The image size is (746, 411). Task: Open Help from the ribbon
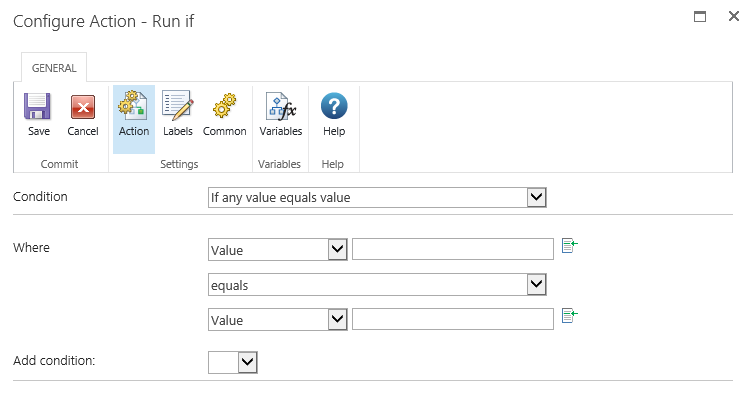[x=334, y=108]
